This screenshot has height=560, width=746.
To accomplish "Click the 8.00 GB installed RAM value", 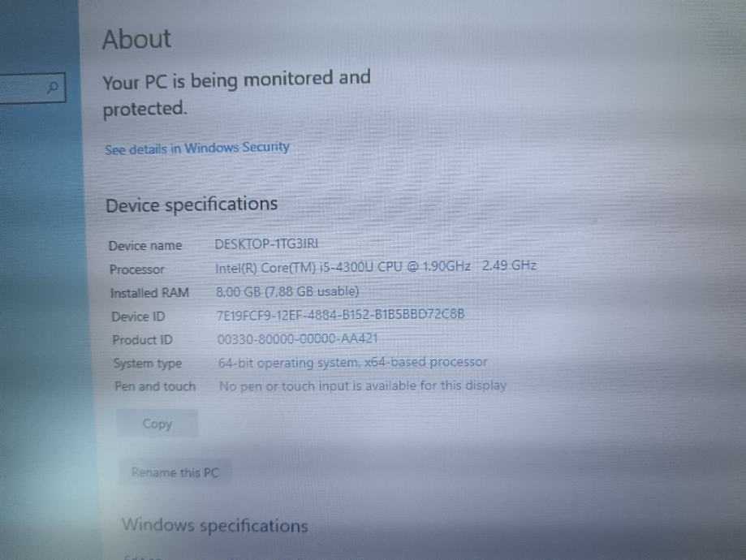I will pos(287,291).
